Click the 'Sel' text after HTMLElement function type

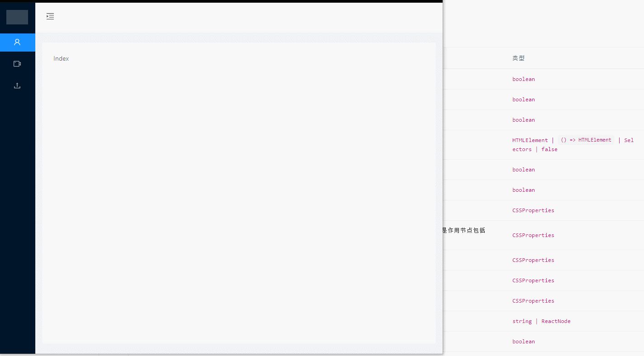pos(629,140)
